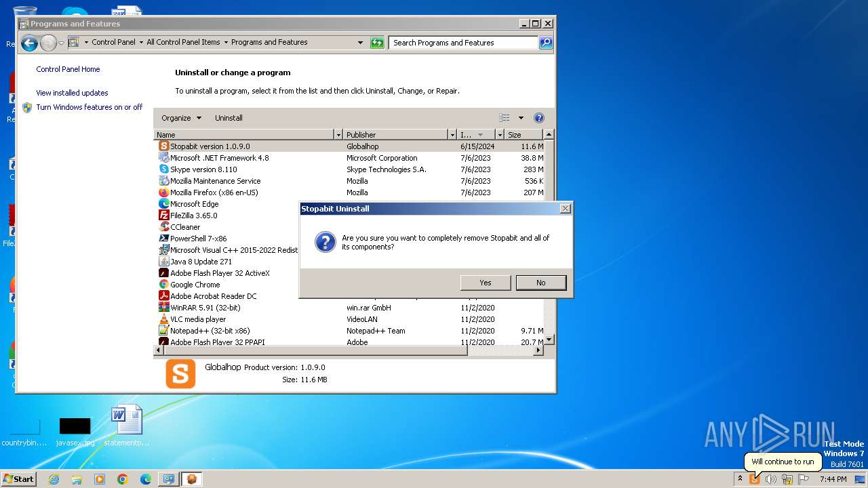Show hidden system tray icons
868x488 pixels.
740,479
